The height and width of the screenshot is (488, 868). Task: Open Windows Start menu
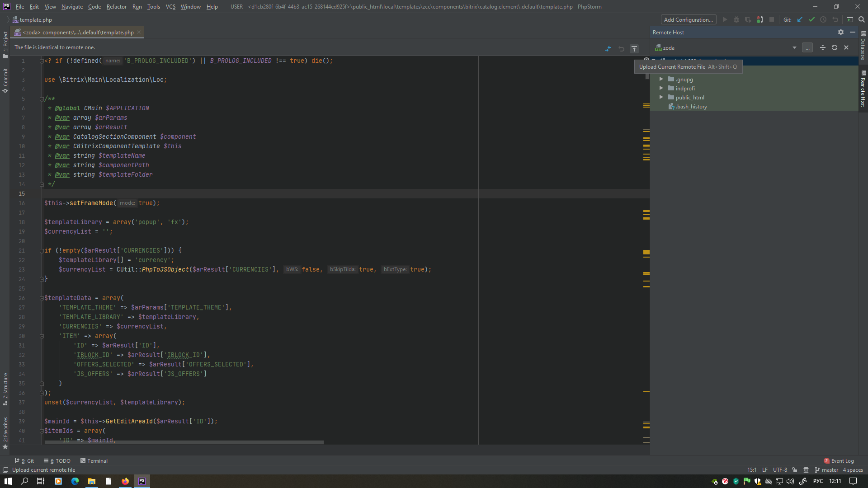pos(8,481)
